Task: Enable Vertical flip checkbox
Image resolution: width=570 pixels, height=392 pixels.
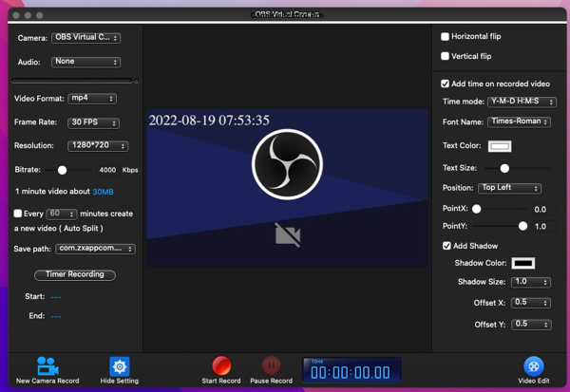Action: coord(445,56)
